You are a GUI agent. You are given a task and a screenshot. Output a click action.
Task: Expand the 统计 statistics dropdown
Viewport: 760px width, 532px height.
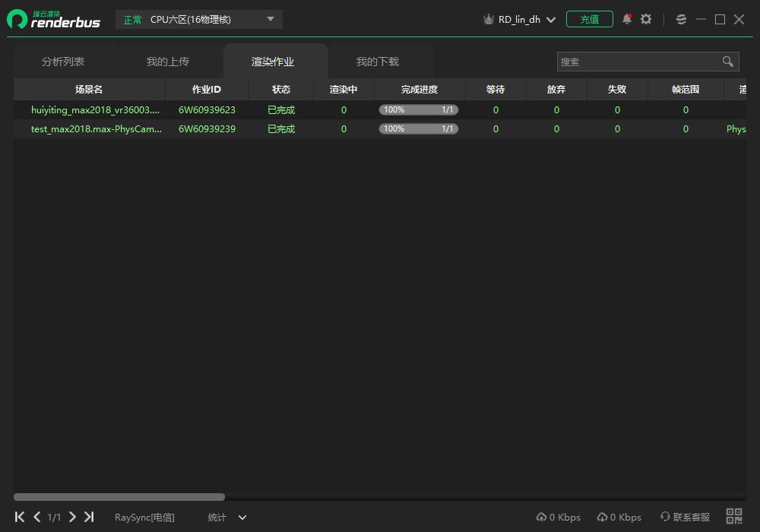click(x=227, y=518)
